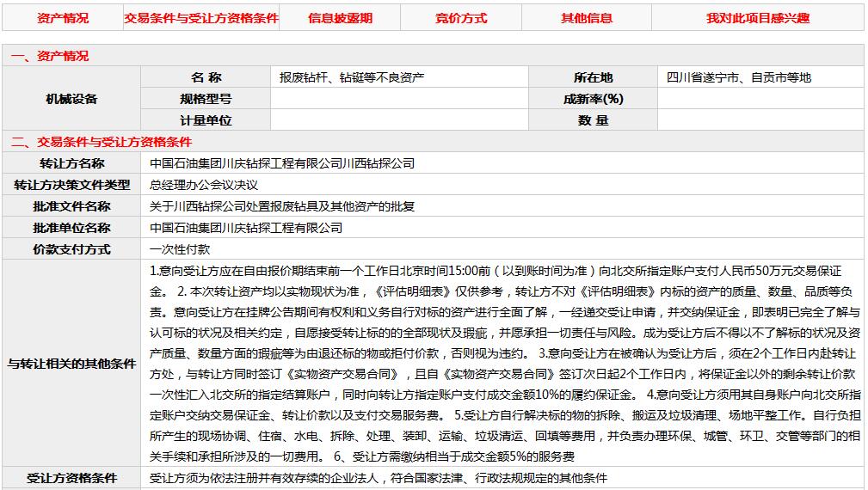Go to the 竞价方式 tab
This screenshot has width=868, height=490.
point(461,18)
